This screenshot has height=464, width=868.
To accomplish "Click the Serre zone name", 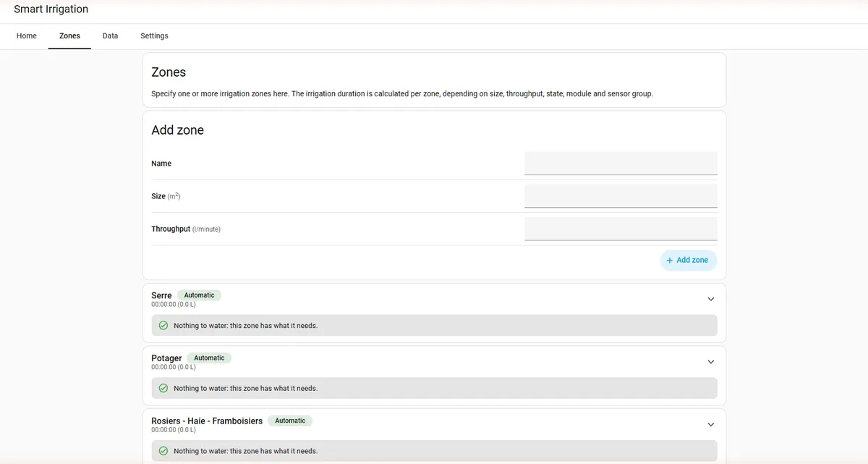I will click(161, 295).
